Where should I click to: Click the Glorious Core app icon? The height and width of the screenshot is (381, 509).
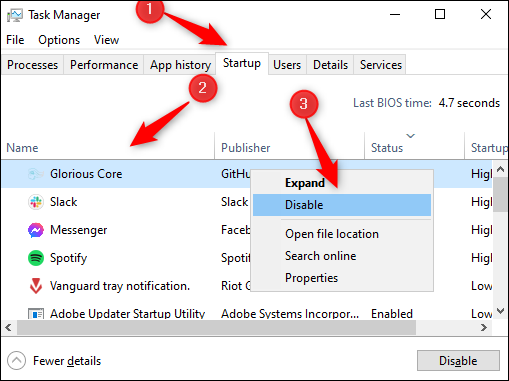(x=36, y=174)
